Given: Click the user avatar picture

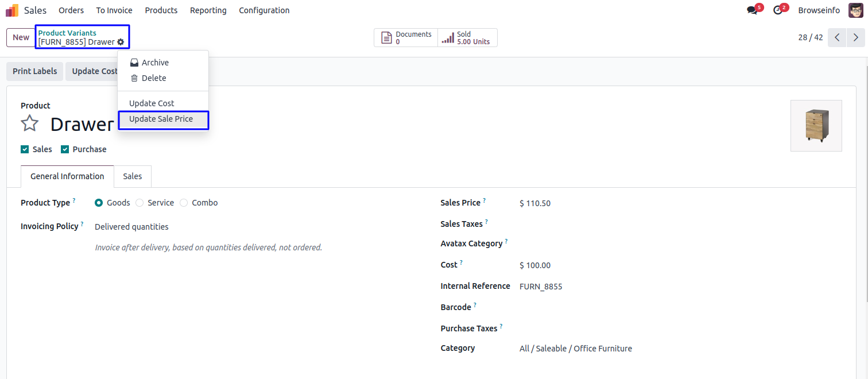Looking at the screenshot, I should click(x=855, y=10).
